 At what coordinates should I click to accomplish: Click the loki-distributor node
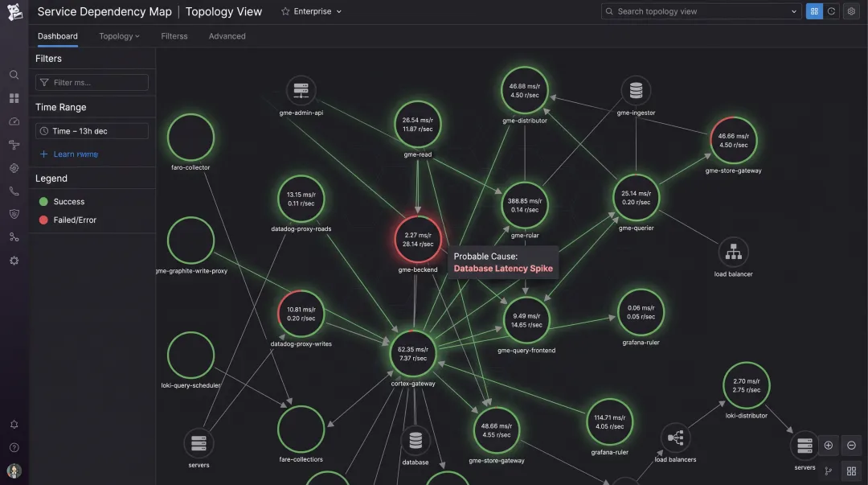(x=746, y=386)
